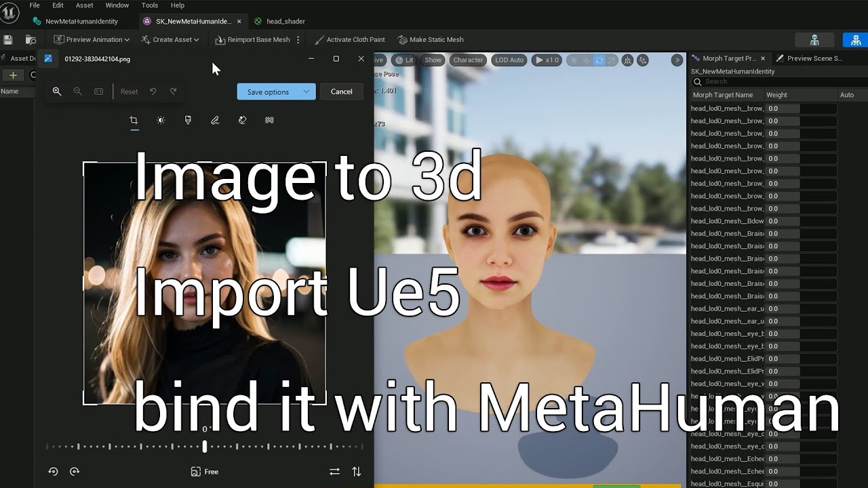Image resolution: width=868 pixels, height=488 pixels.
Task: Select the Background blur tool icon
Action: point(269,120)
